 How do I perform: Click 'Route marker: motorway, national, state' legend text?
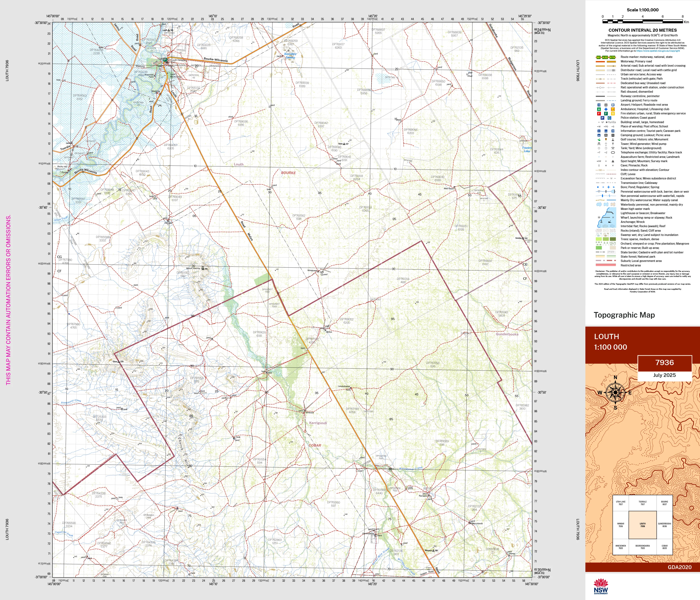[x=647, y=57]
